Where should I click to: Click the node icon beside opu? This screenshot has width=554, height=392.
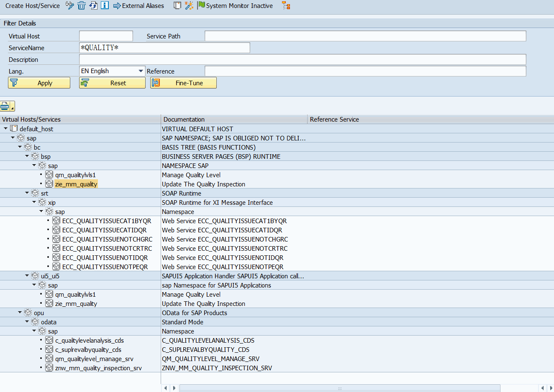(28, 313)
